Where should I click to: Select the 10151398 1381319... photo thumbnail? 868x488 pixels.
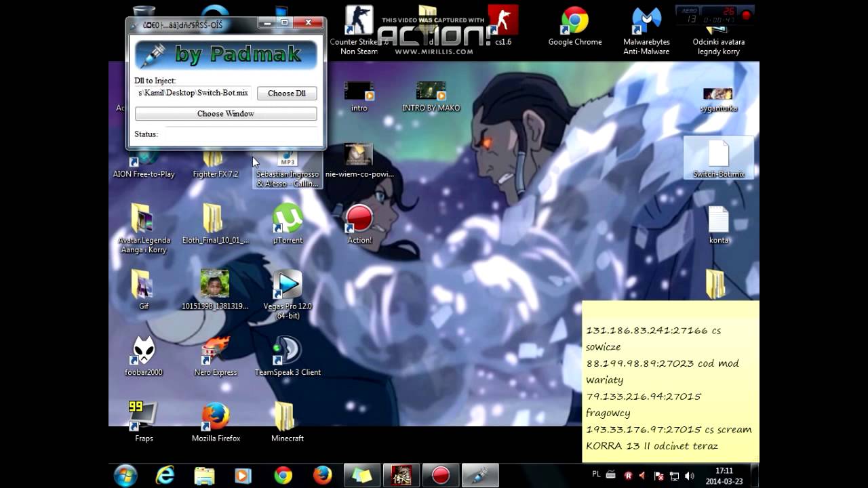(215, 290)
